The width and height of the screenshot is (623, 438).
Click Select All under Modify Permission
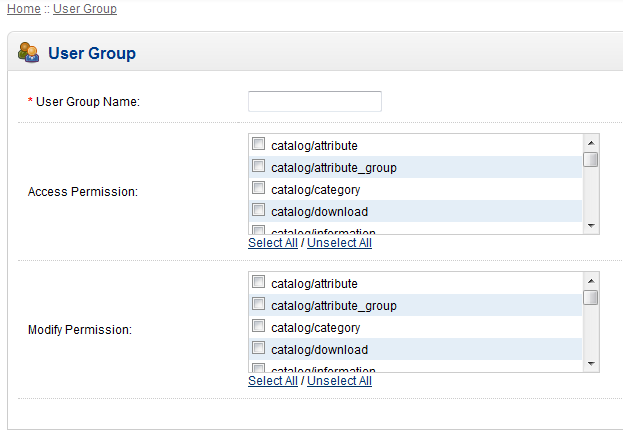[x=272, y=381]
